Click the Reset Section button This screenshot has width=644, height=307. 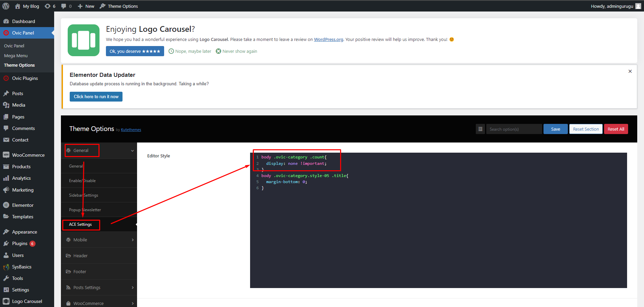tap(586, 129)
